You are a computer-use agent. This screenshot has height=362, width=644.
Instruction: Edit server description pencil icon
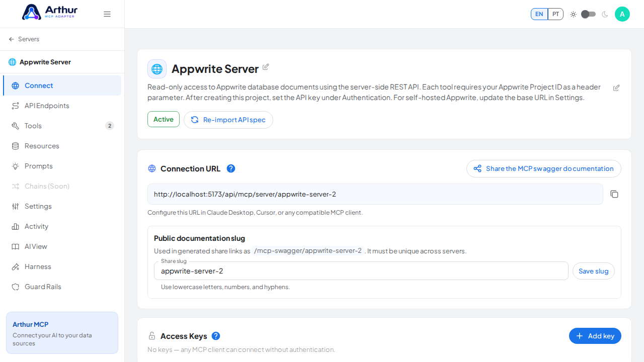coord(616,88)
